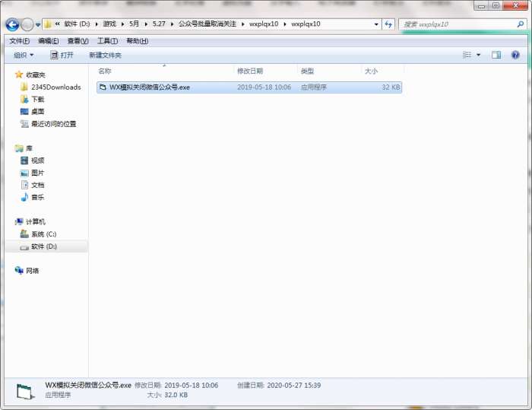Expand the 组织 dropdown button
This screenshot has height=410, width=532.
coord(24,55)
